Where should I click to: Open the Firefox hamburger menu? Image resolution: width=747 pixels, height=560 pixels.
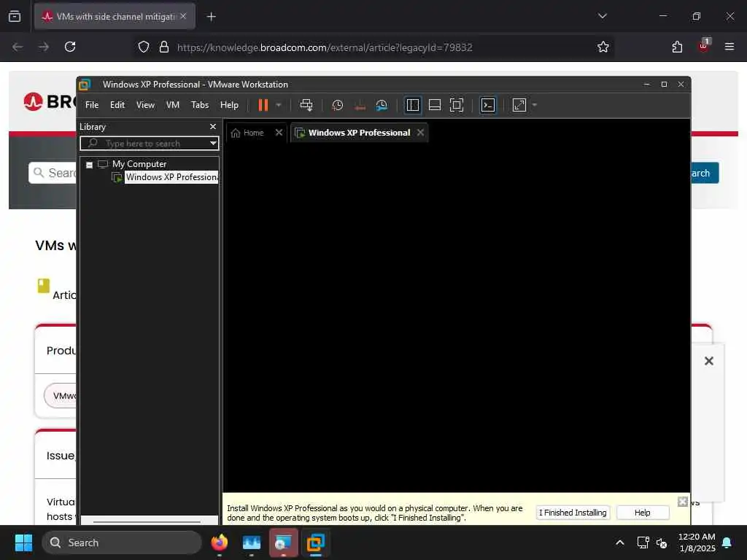(729, 47)
